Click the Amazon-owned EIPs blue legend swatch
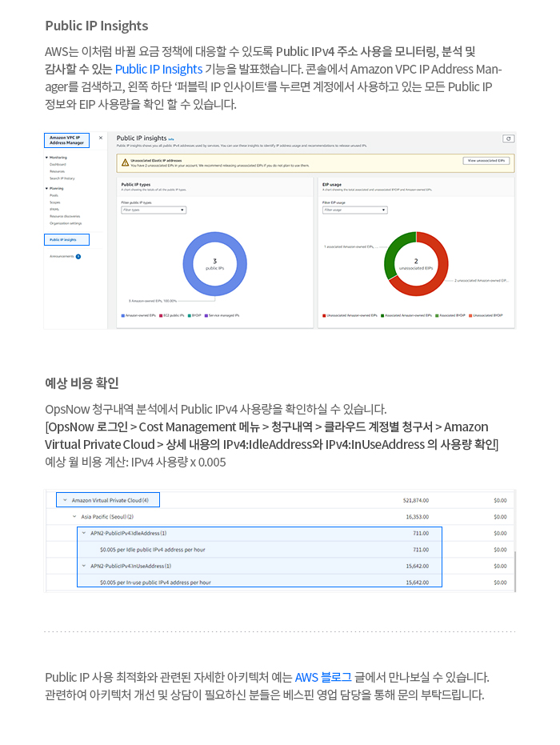The height and width of the screenshot is (745, 560). pyautogui.click(x=122, y=315)
